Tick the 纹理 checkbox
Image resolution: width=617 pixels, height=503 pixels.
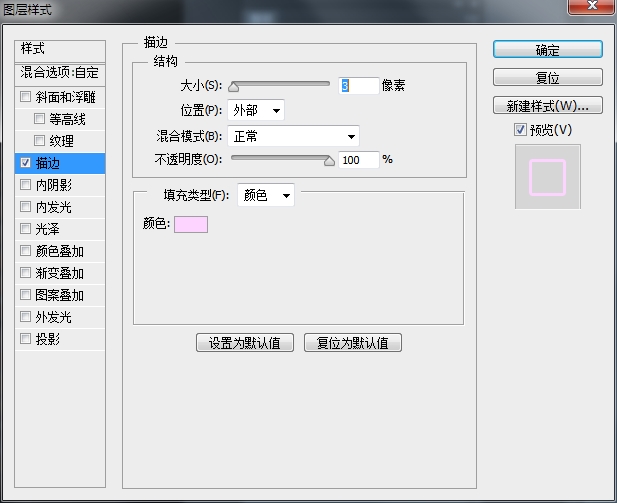39,141
